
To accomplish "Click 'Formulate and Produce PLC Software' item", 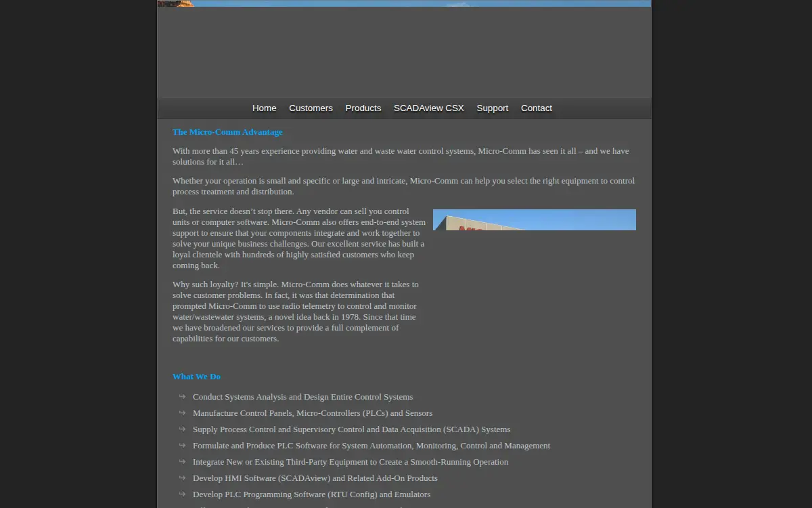I will [371, 446].
